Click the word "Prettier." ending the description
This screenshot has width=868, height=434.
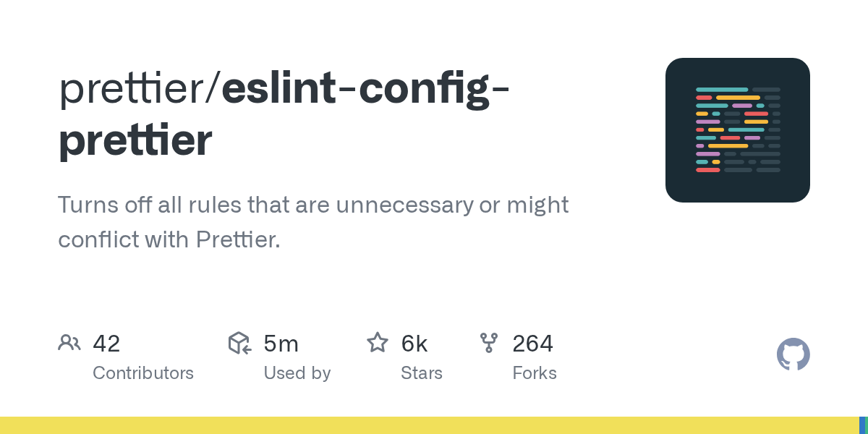pyautogui.click(x=238, y=239)
